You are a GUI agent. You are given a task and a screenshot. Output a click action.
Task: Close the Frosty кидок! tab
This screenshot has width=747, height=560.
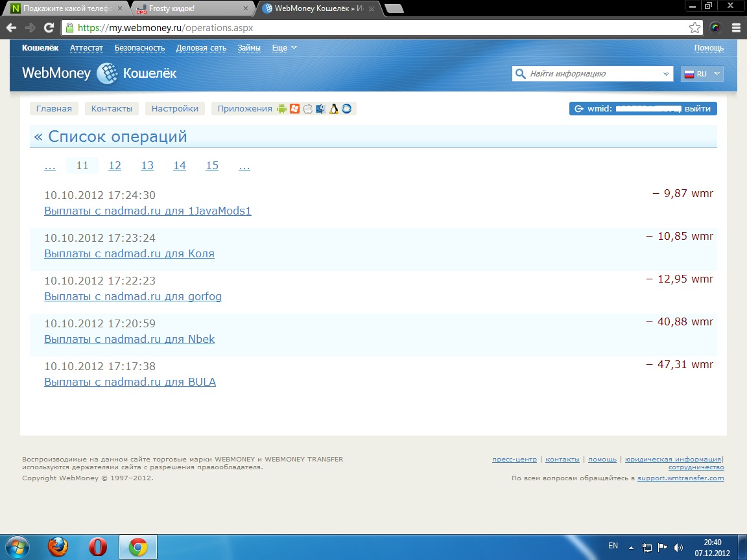(x=246, y=8)
